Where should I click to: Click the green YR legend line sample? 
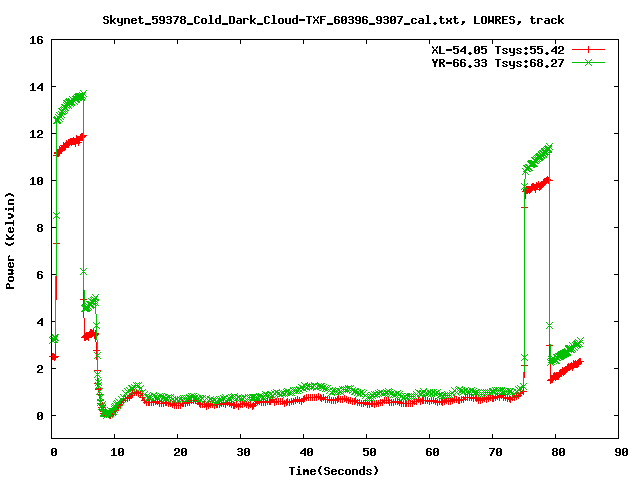(588, 62)
